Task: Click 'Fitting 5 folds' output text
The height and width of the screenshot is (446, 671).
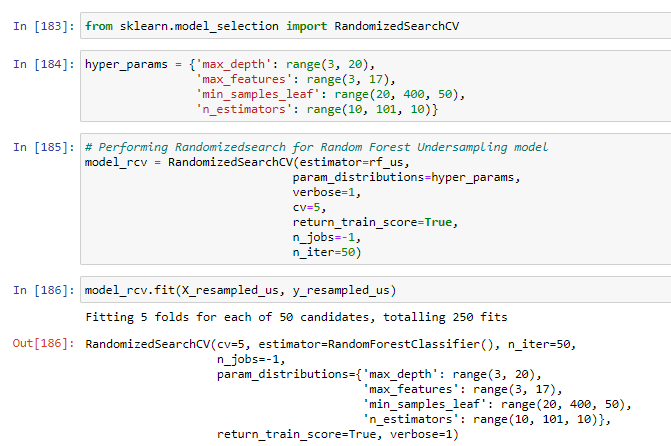Action: click(296, 317)
